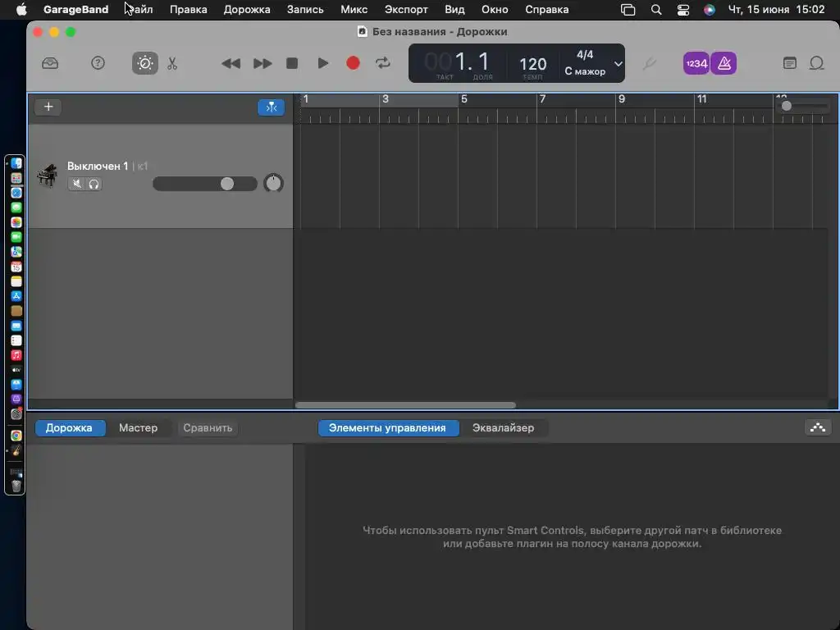Viewport: 840px width, 630px height.
Task: Open LCD display mode dropdown chevron
Action: (619, 64)
